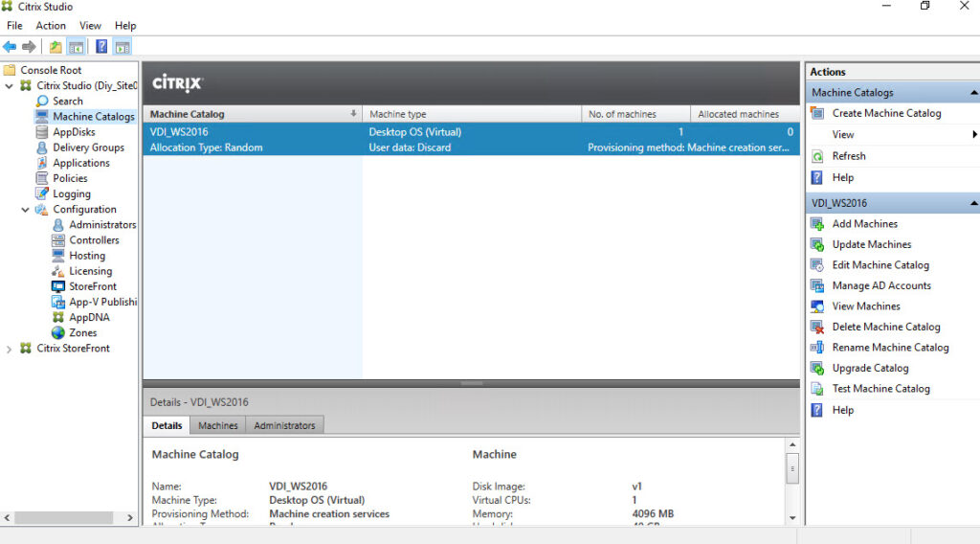Sort by the Machine Catalog column header

249,114
